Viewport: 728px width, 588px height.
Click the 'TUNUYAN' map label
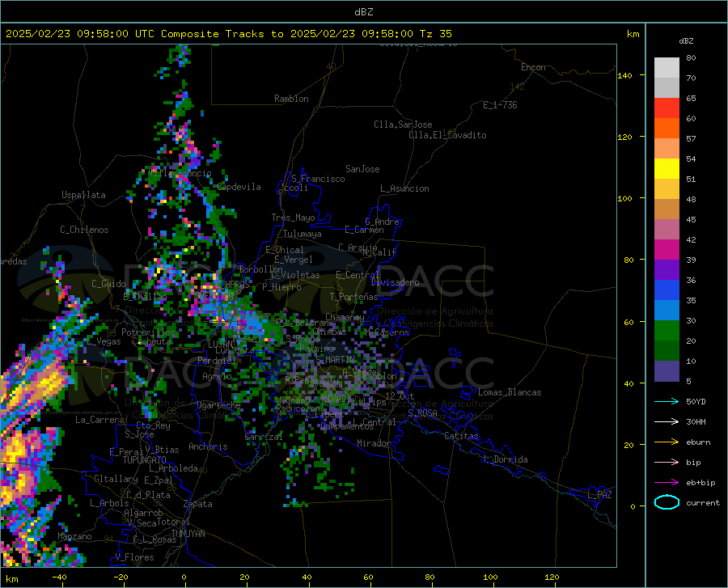click(188, 534)
